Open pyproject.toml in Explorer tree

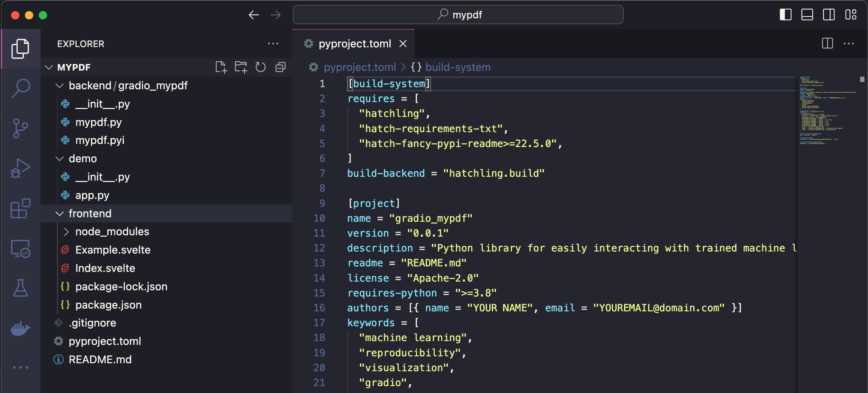click(x=166, y=341)
